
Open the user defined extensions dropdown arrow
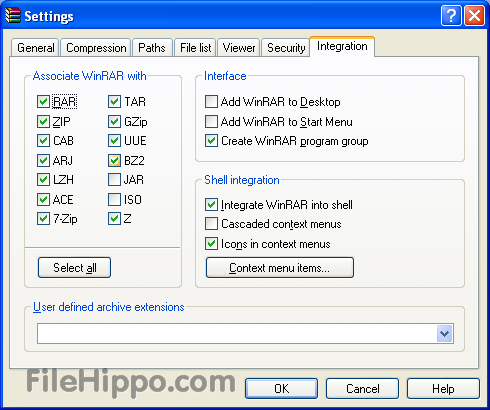(445, 333)
